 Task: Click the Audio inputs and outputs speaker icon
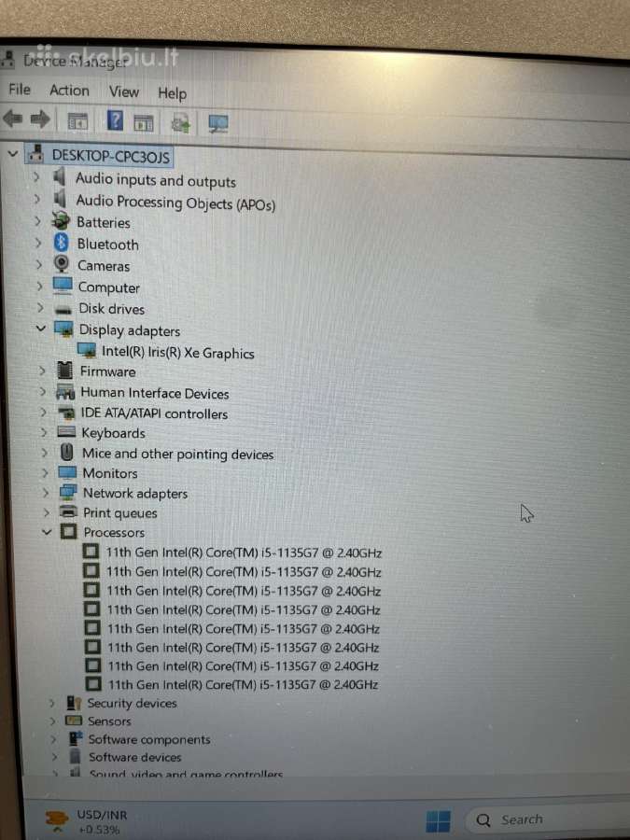(x=60, y=177)
